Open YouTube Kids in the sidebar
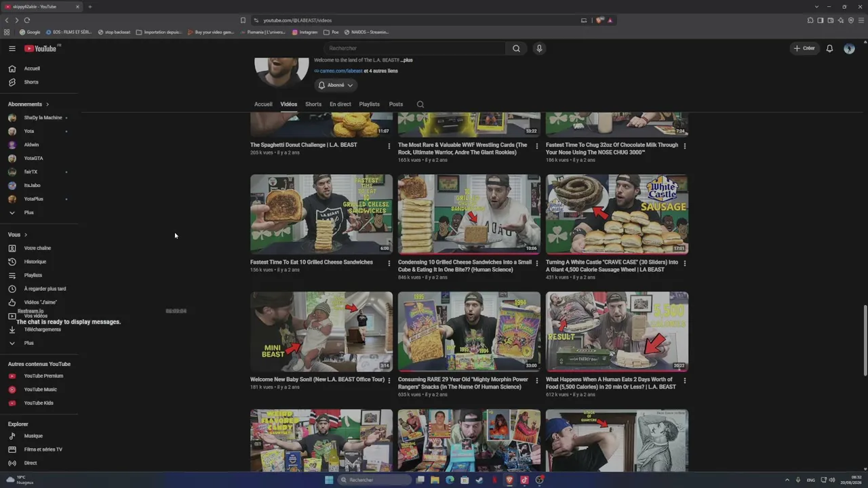The image size is (868, 488). tap(39, 403)
